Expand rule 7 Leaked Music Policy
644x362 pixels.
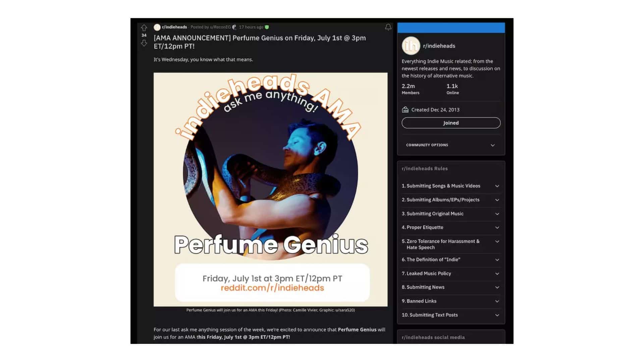451,274
